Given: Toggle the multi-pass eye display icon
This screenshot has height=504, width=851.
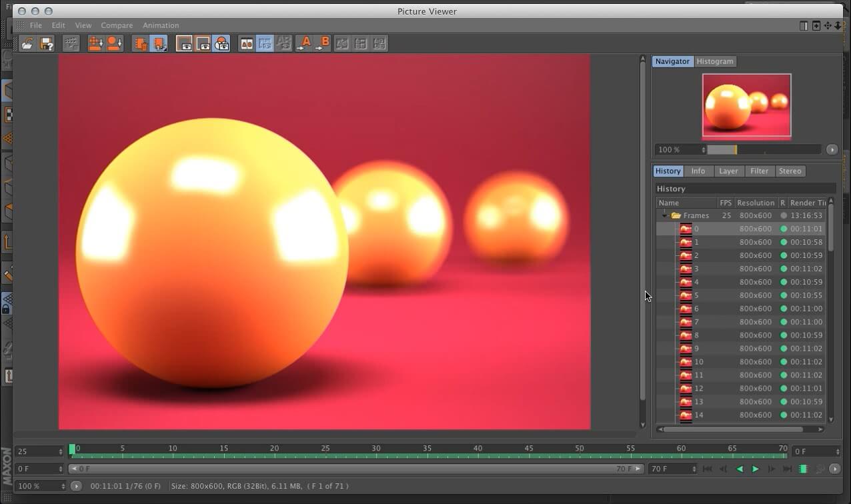Looking at the screenshot, I should (221, 44).
